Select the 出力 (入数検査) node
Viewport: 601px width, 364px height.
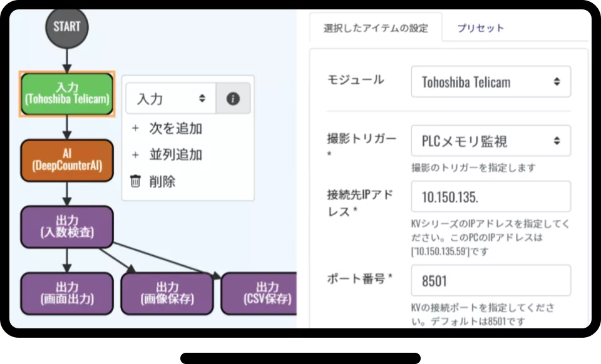tap(66, 227)
